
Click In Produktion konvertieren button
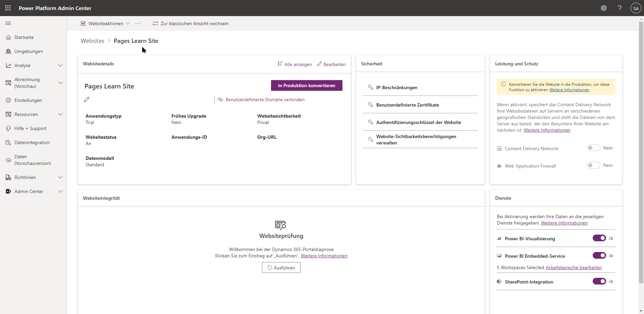click(307, 85)
